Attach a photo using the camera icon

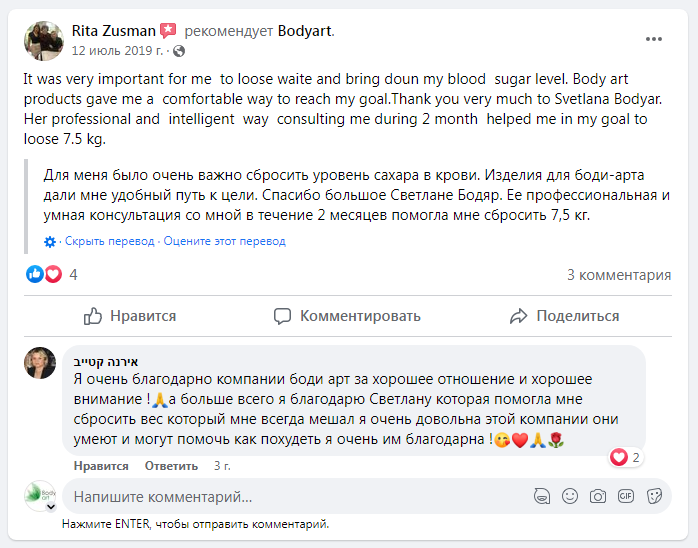pos(598,495)
